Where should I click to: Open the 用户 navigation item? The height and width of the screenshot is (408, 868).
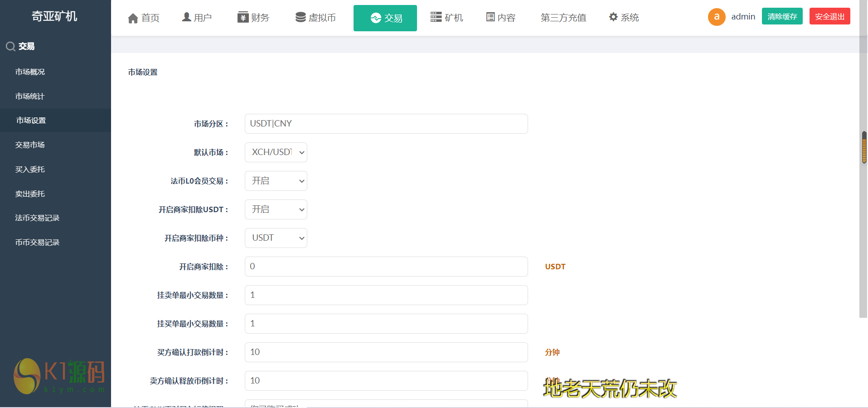197,18
